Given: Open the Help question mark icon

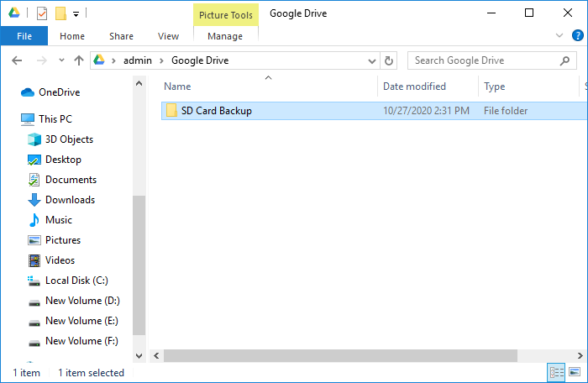Looking at the screenshot, I should 577,36.
